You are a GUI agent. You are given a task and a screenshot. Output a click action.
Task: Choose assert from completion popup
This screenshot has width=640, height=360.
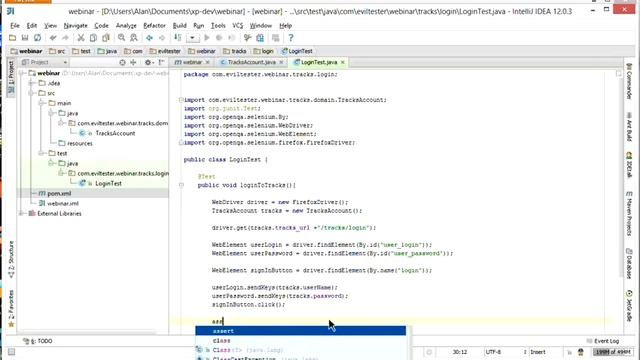(x=301, y=331)
